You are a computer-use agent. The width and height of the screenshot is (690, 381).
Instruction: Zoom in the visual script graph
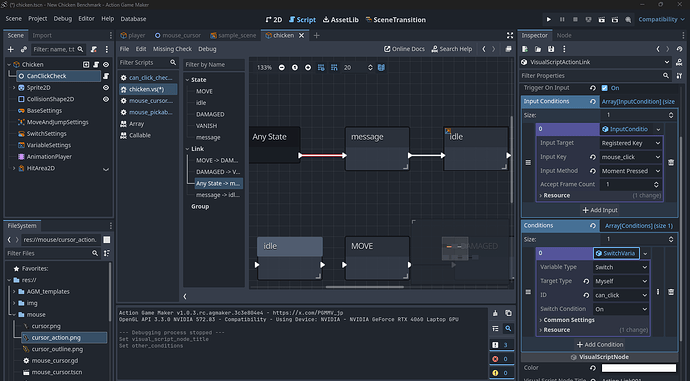click(308, 67)
